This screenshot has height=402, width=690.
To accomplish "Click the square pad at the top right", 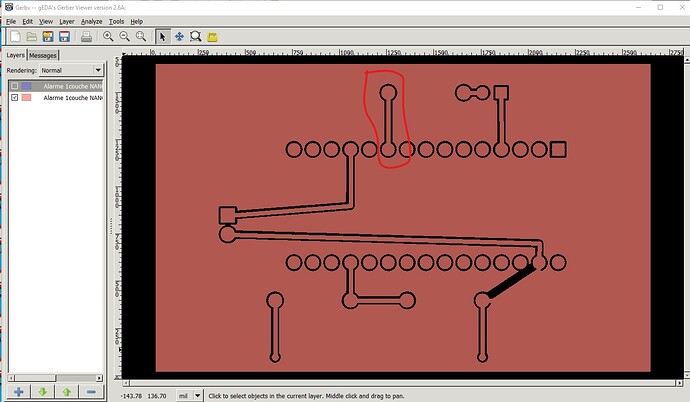I will tap(501, 93).
